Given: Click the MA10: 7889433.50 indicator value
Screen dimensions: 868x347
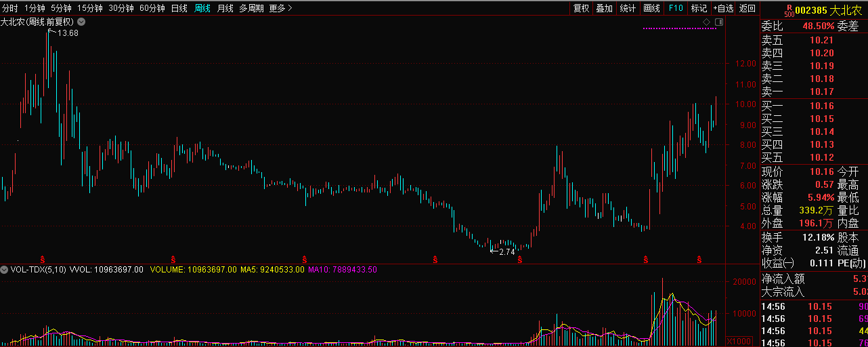Looking at the screenshot, I should [x=342, y=269].
